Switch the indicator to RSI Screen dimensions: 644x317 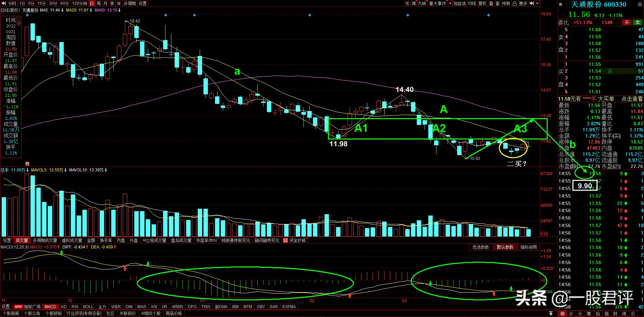[75, 307]
